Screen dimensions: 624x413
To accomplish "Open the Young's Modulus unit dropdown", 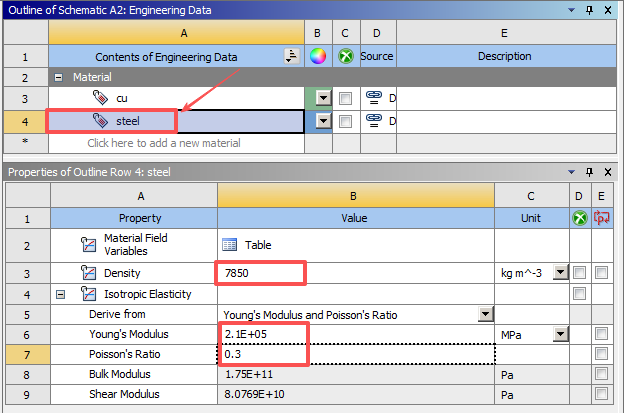I will coord(561,334).
